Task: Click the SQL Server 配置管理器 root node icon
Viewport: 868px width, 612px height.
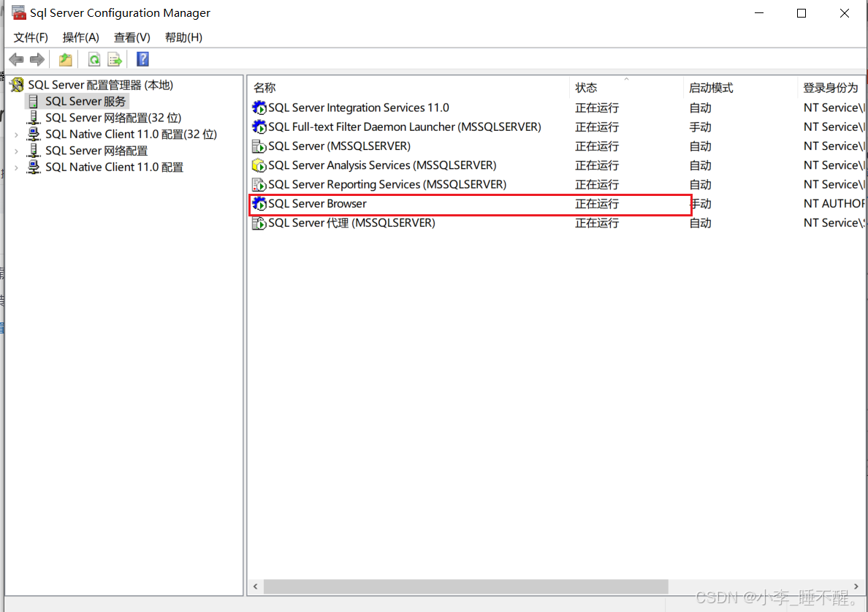Action: click(17, 85)
